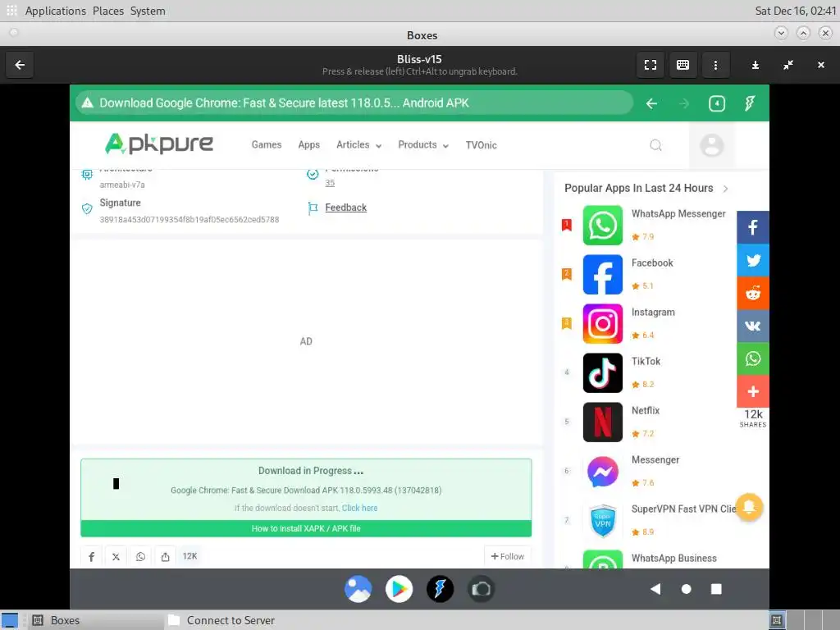Open the Places menu in top panel

coord(108,11)
